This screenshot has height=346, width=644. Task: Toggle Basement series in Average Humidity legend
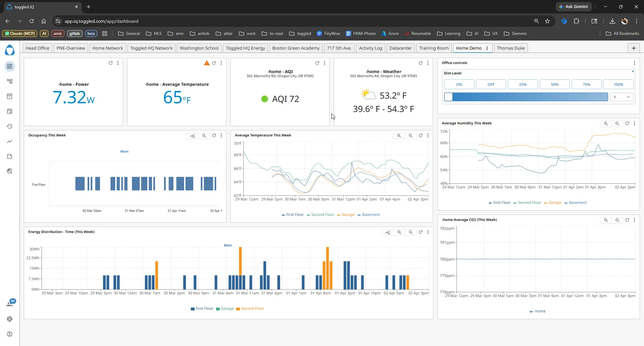pyautogui.click(x=576, y=203)
